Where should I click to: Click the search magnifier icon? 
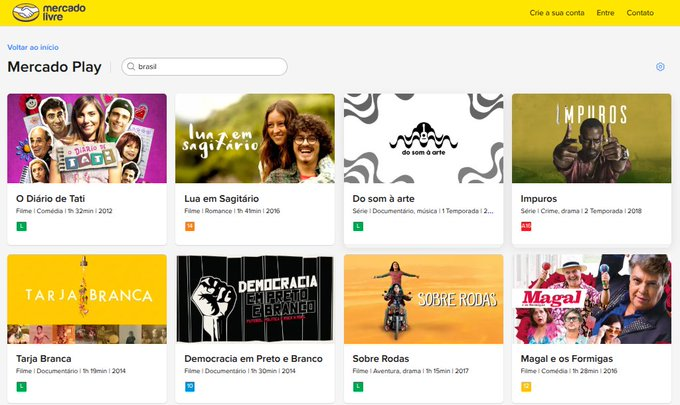click(131, 67)
